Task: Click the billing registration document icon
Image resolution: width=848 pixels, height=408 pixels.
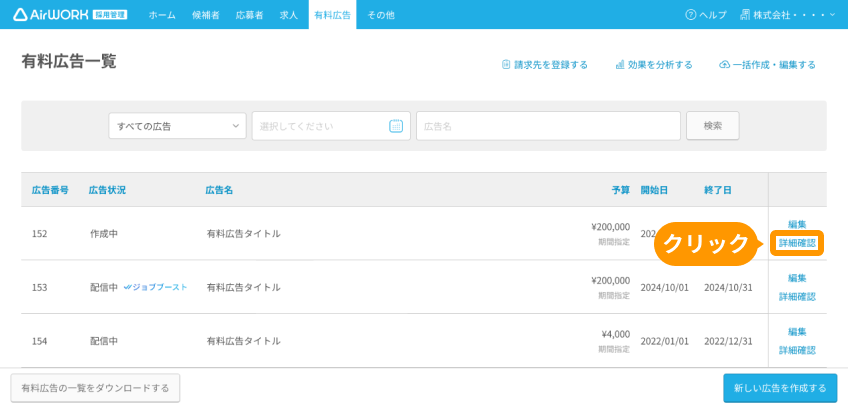Action: click(506, 65)
